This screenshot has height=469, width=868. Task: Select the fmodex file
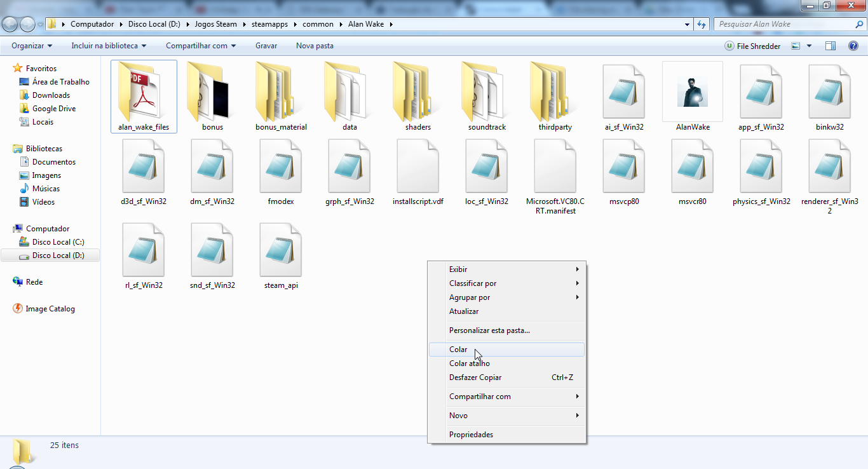[x=281, y=172]
